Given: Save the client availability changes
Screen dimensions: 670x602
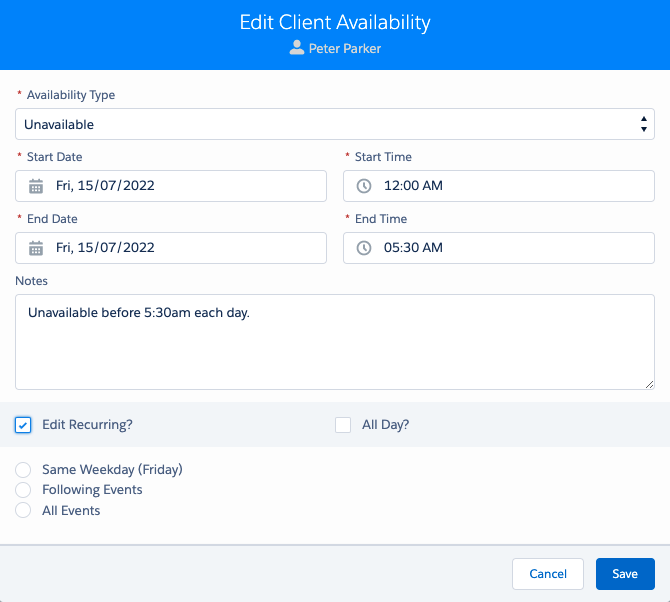Looking at the screenshot, I should click(x=625, y=574).
